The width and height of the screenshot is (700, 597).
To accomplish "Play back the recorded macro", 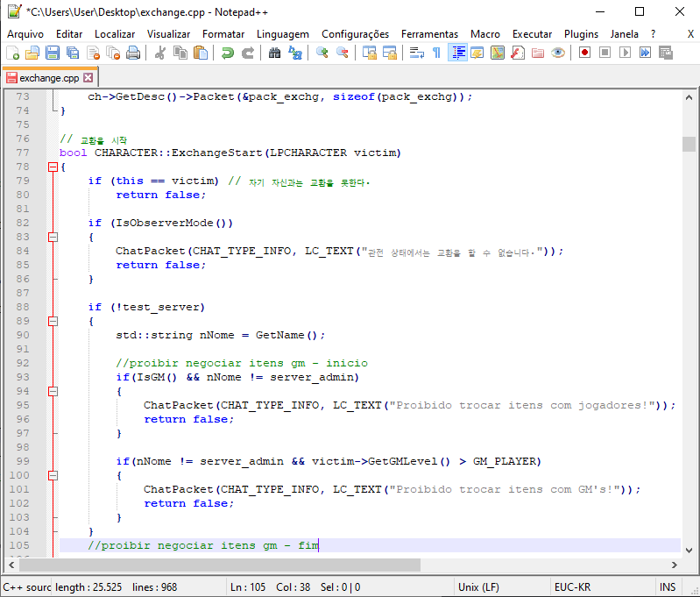I will point(626,53).
